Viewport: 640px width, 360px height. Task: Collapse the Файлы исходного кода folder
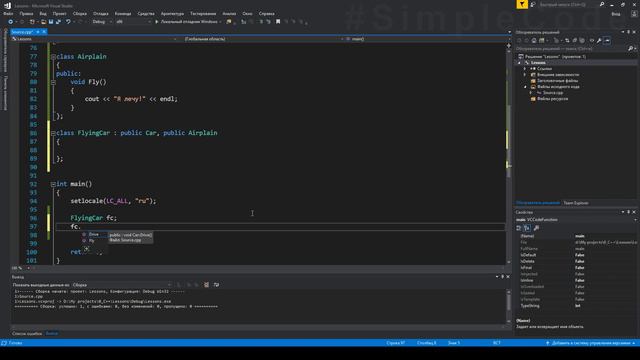525,87
